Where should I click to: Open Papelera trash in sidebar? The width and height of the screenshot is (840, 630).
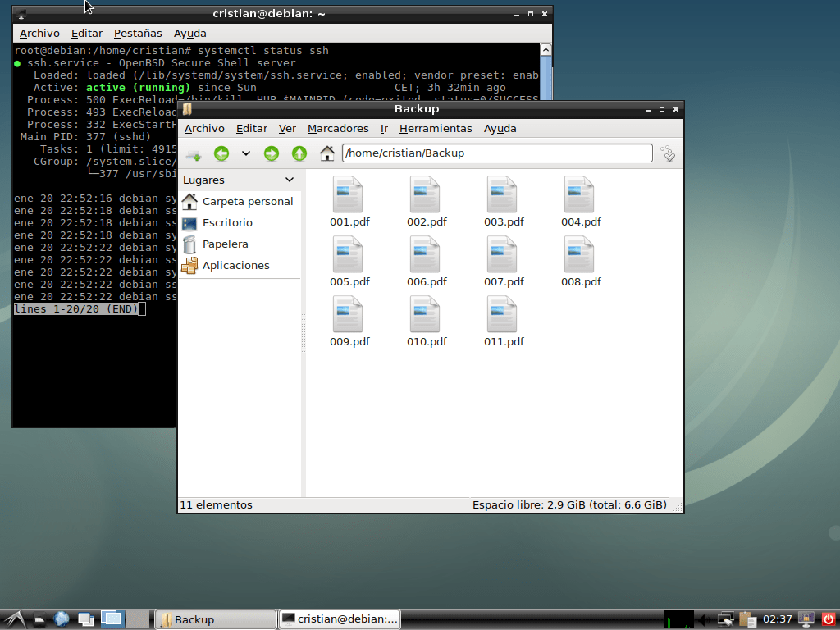click(225, 244)
